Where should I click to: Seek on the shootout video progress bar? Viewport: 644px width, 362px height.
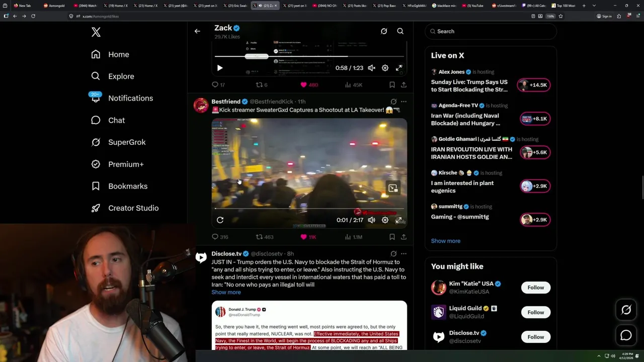pyautogui.click(x=309, y=209)
